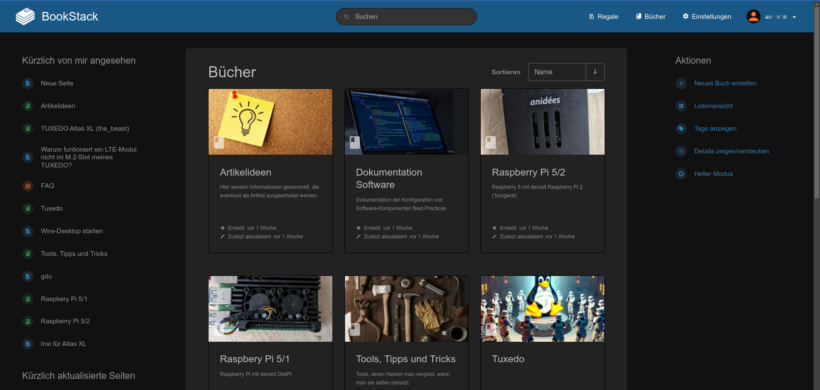Click the tag icon beside Tags anzeigen
This screenshot has width=820, height=390.
681,128
